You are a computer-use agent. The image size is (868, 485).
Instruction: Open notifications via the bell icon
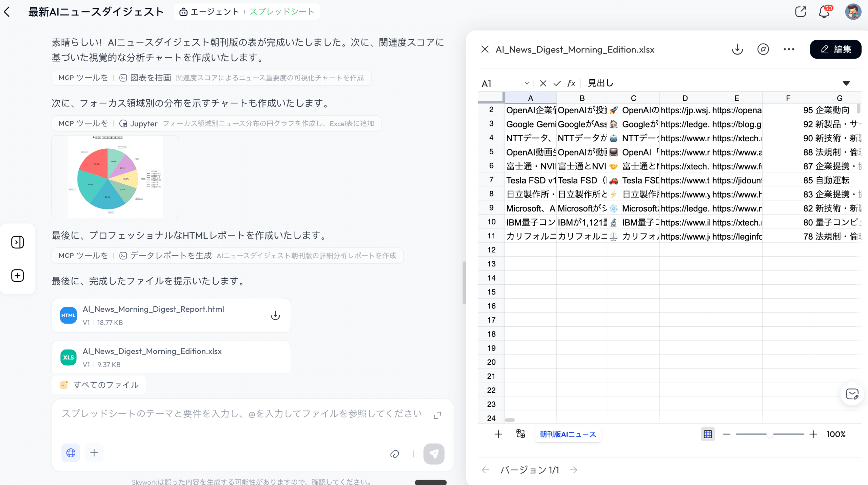point(823,11)
